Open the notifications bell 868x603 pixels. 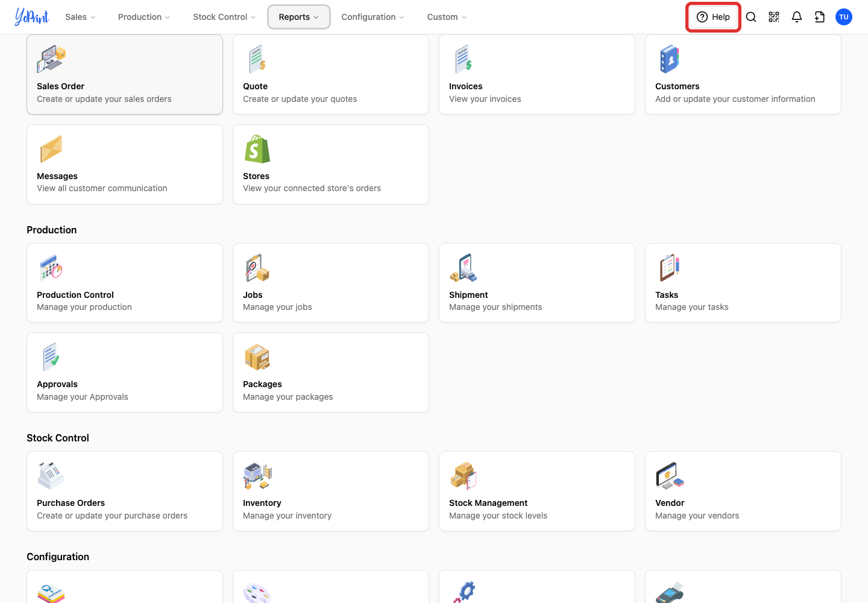[797, 17]
